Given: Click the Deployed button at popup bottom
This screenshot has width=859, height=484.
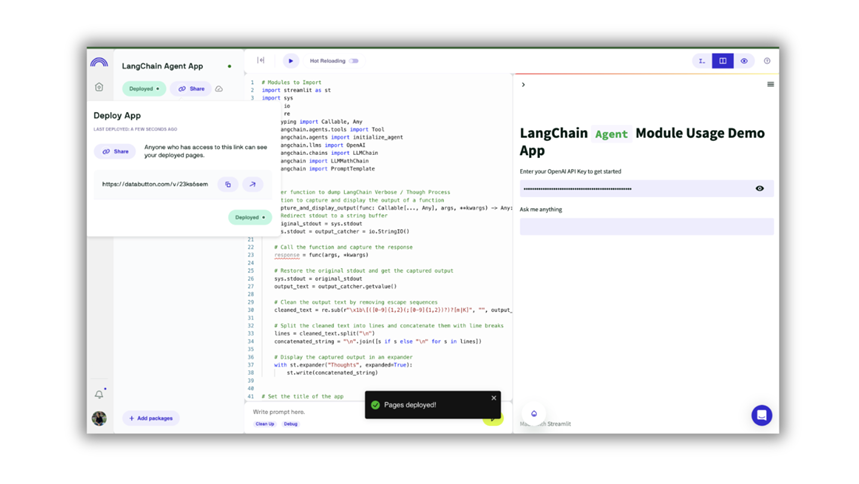Looking at the screenshot, I should (250, 218).
